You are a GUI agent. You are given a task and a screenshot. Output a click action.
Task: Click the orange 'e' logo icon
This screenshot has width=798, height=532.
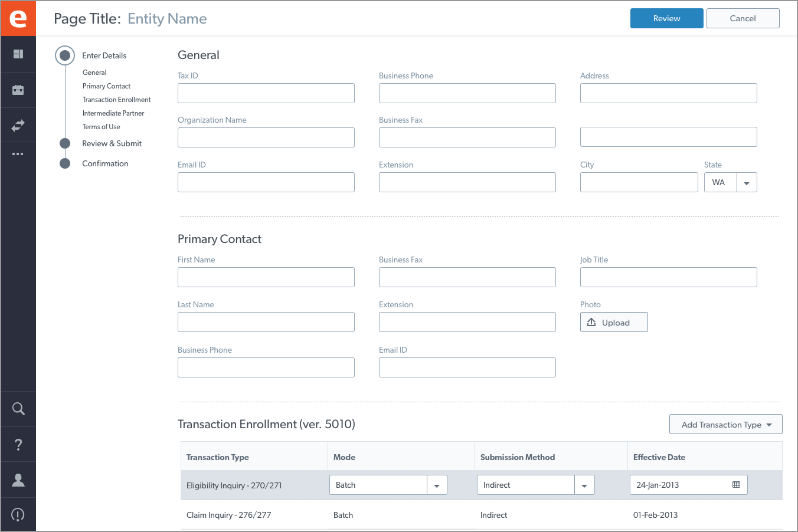click(x=18, y=18)
